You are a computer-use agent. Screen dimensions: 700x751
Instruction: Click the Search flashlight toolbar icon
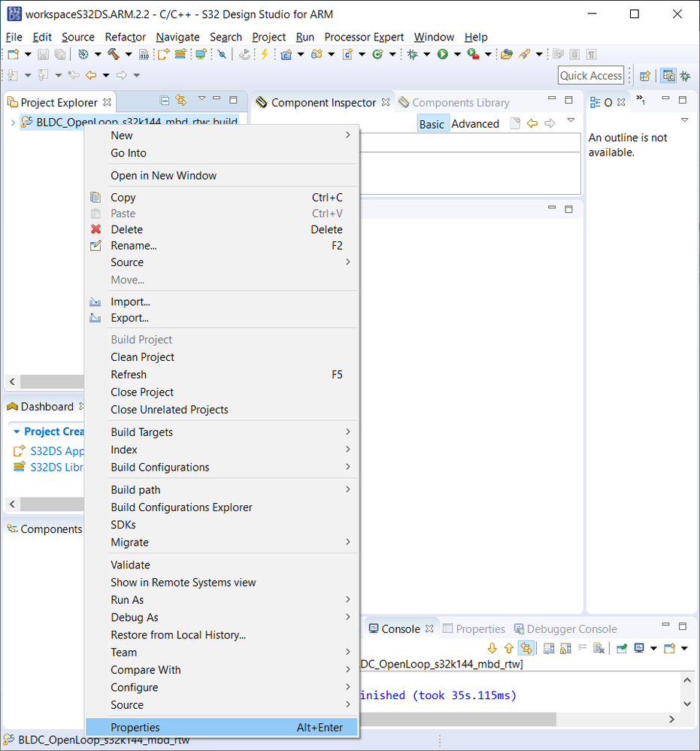click(x=525, y=54)
